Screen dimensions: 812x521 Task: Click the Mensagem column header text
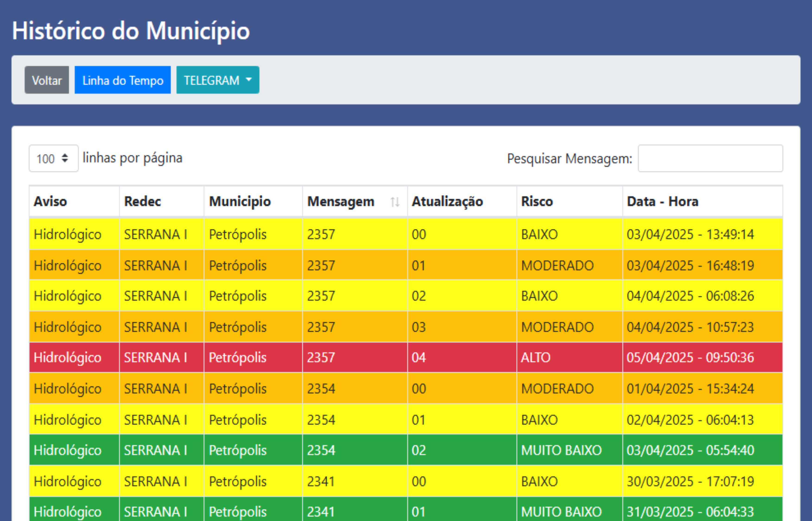pyautogui.click(x=341, y=202)
